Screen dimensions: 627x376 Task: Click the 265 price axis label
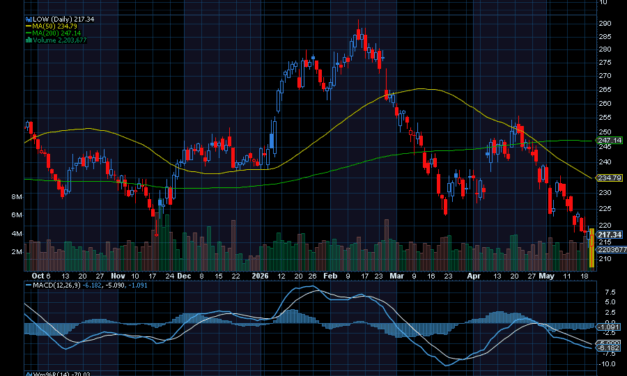click(x=605, y=90)
